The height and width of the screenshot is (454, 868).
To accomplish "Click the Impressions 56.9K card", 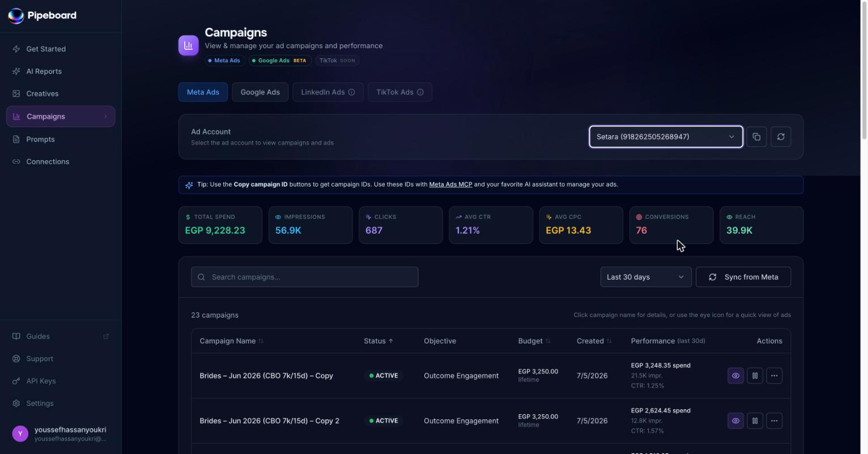I will (x=310, y=225).
